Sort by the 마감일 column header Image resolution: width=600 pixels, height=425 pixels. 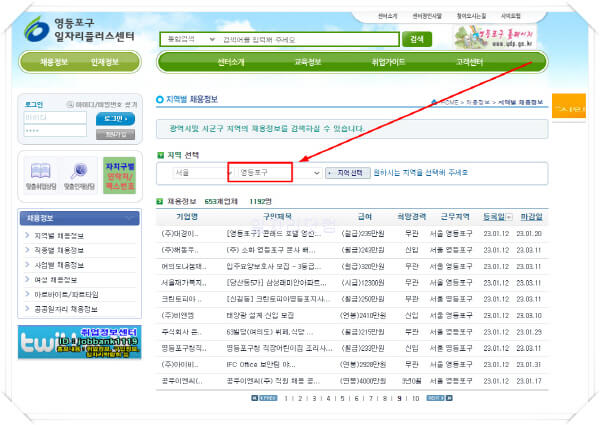click(531, 217)
